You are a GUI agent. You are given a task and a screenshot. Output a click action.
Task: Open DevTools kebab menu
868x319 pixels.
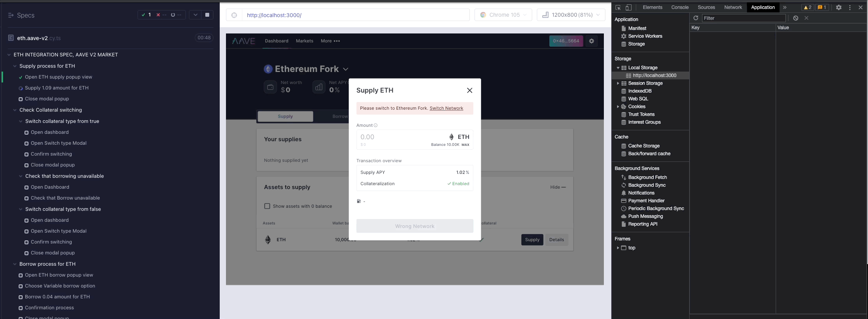(850, 7)
